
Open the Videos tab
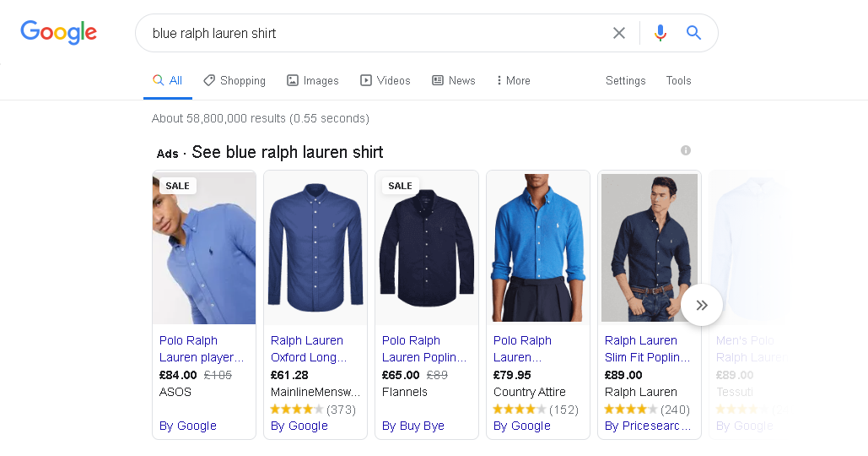pos(385,81)
